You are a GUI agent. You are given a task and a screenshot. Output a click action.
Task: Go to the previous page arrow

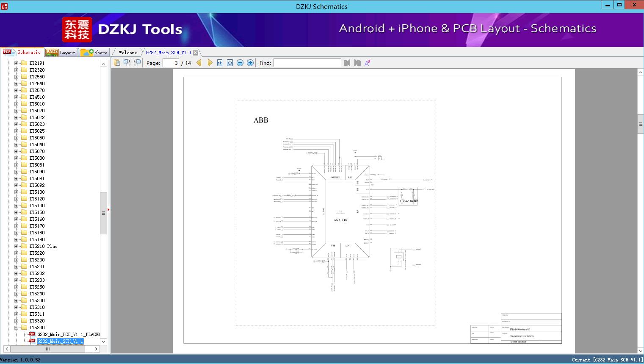point(199,63)
